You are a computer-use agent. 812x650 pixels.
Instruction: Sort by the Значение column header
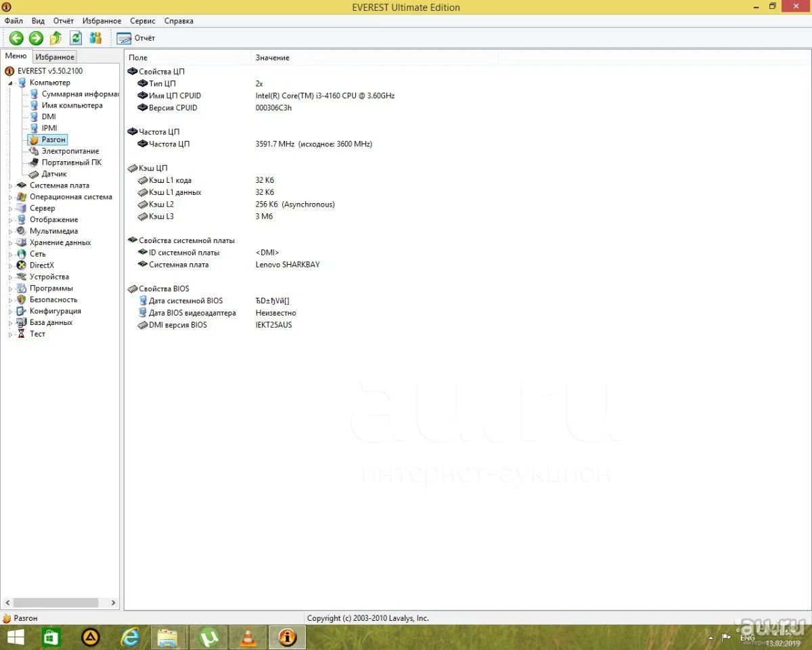(376, 58)
